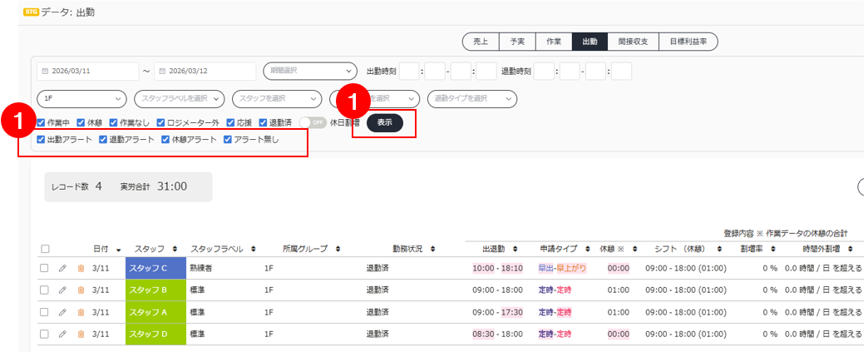The image size is (868, 352).
Task: Click the 09:00 - 17:30 attendance cell
Action: coord(498,312)
